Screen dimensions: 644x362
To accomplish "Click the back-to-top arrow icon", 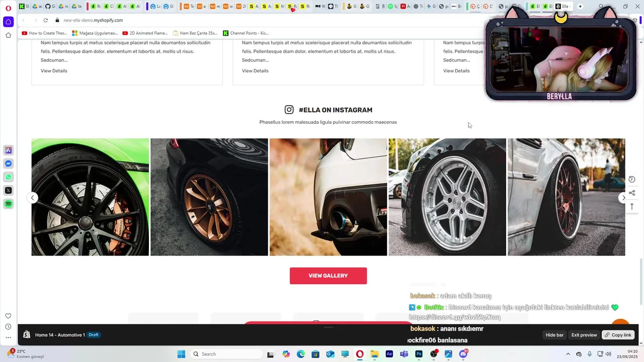I will coord(632,207).
